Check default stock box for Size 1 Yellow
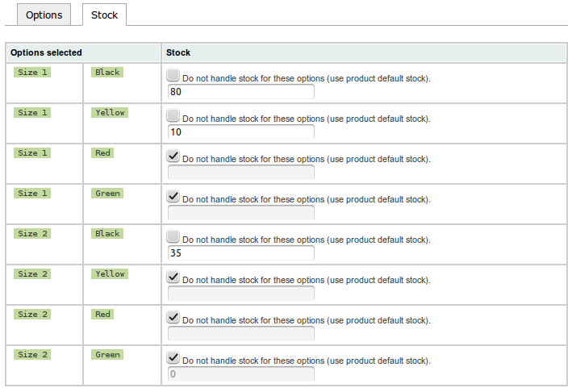 (173, 115)
